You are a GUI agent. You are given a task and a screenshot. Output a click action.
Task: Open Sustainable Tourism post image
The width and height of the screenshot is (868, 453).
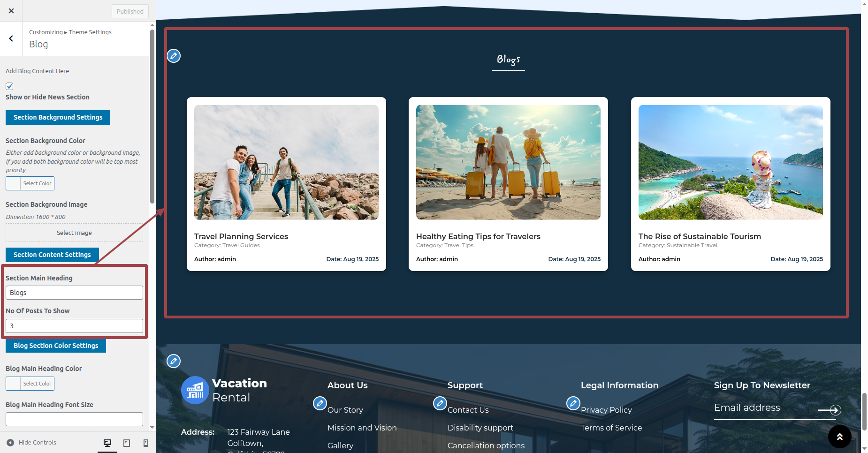point(731,162)
